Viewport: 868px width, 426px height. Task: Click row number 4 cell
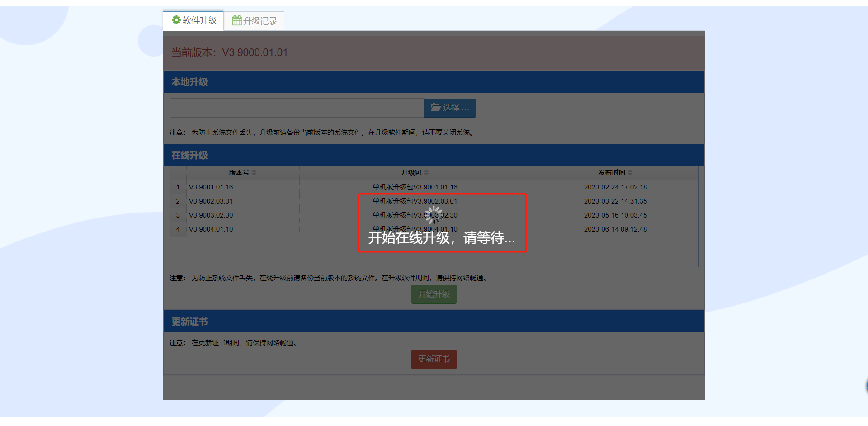pos(178,229)
